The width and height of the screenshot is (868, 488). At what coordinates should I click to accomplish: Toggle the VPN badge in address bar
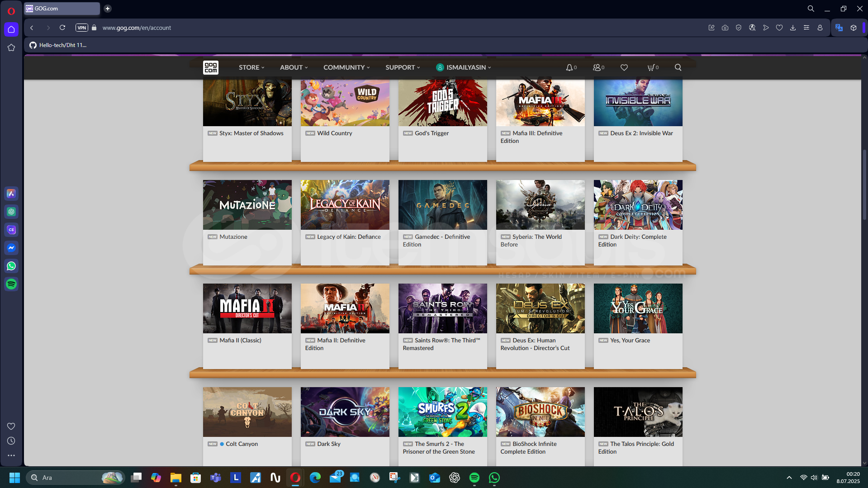click(x=81, y=28)
